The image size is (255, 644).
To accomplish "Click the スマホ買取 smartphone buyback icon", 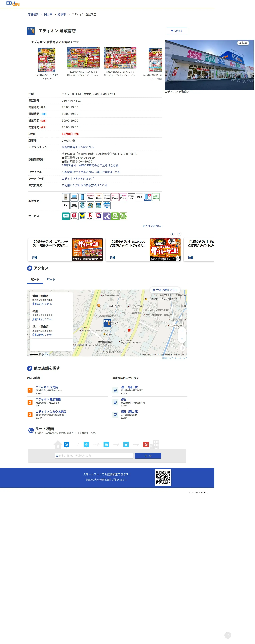I will coord(148,197).
